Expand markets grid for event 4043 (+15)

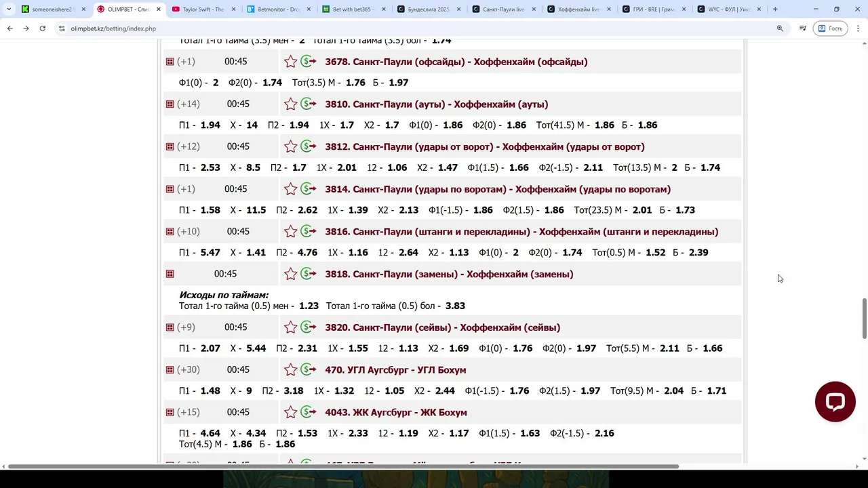[x=170, y=412]
